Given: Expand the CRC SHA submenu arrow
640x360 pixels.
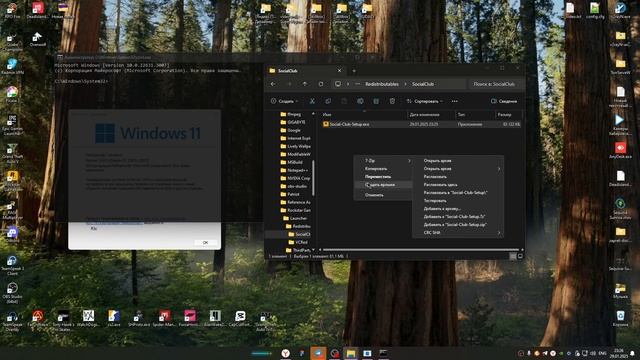Looking at the screenshot, I should pos(499,233).
